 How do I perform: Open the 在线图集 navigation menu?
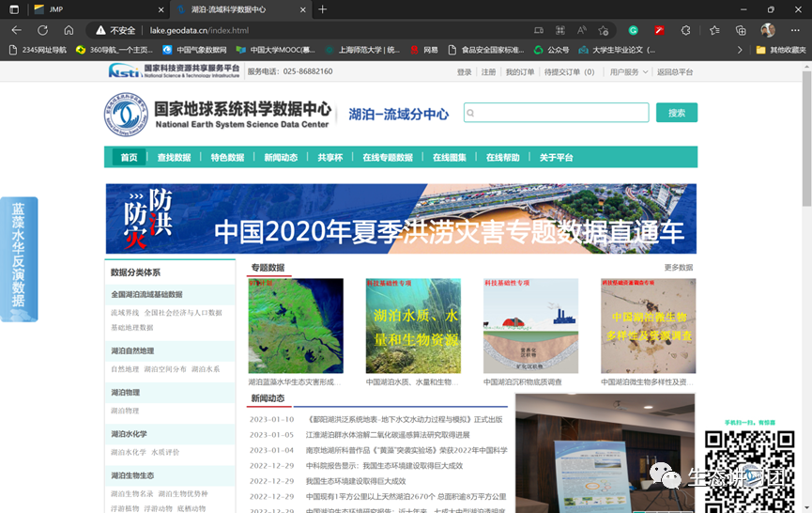pos(449,157)
